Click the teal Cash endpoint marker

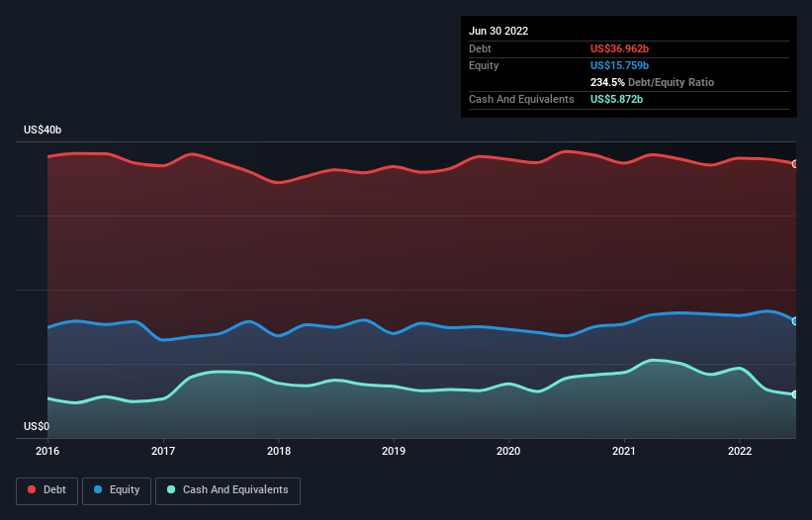(795, 394)
